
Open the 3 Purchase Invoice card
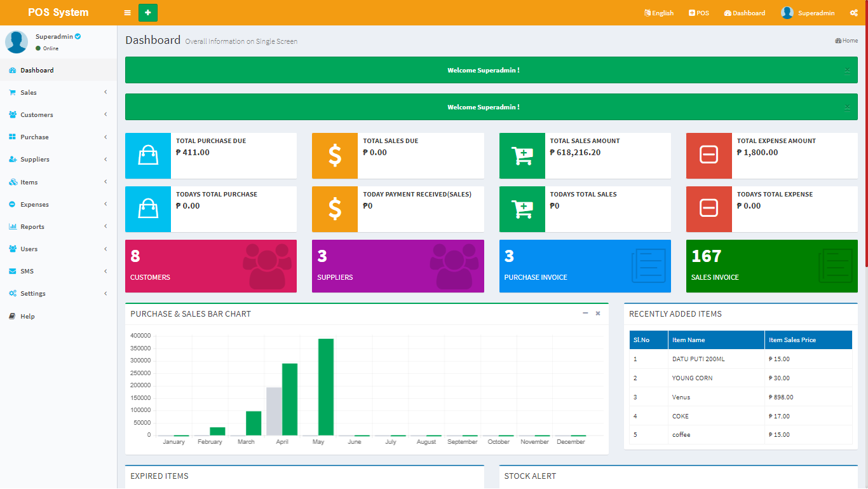(x=585, y=266)
